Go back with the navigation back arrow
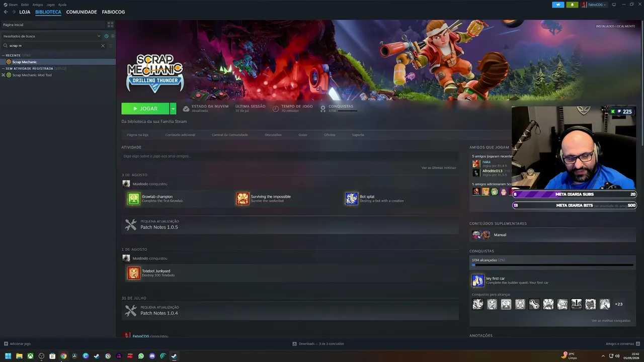This screenshot has height=362, width=644. (6, 12)
